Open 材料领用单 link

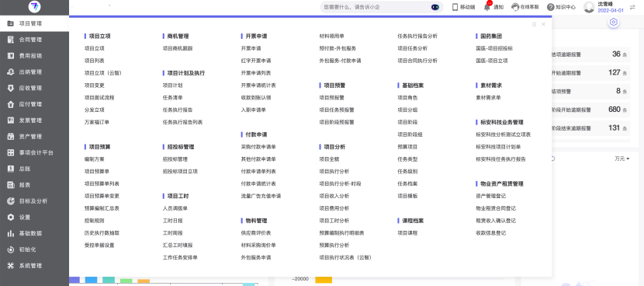pos(331,36)
